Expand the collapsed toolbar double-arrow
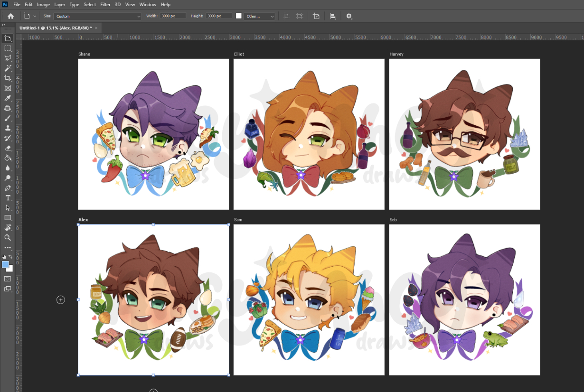 coord(4,25)
